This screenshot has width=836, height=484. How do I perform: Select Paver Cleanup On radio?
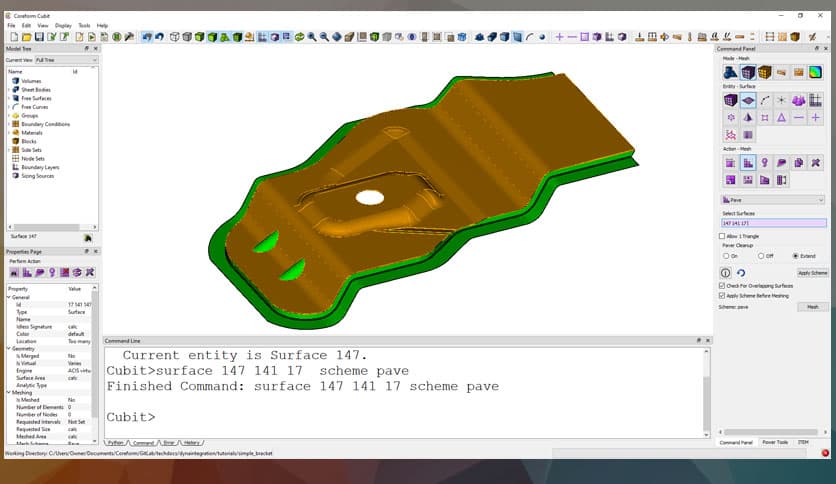point(726,256)
